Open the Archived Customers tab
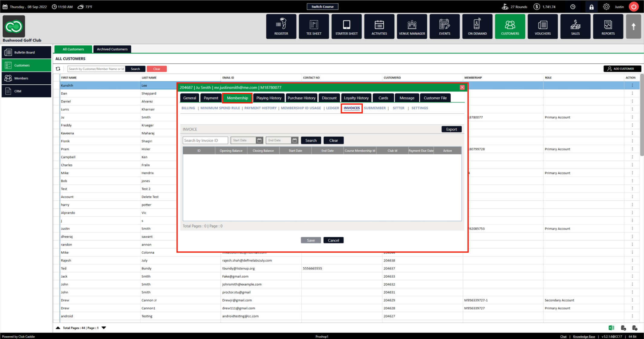The width and height of the screenshot is (644, 339). coord(112,49)
